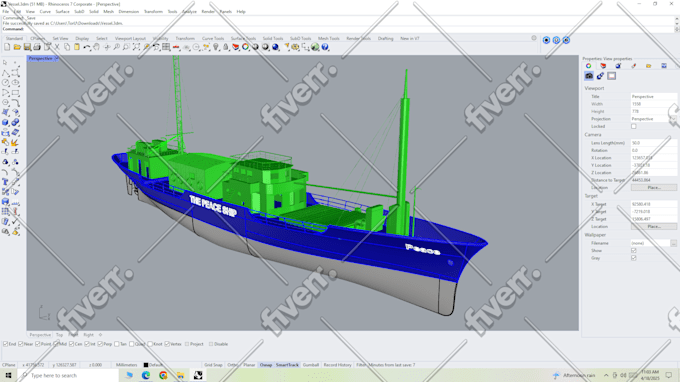Click the Undo arrow icon

point(87,47)
